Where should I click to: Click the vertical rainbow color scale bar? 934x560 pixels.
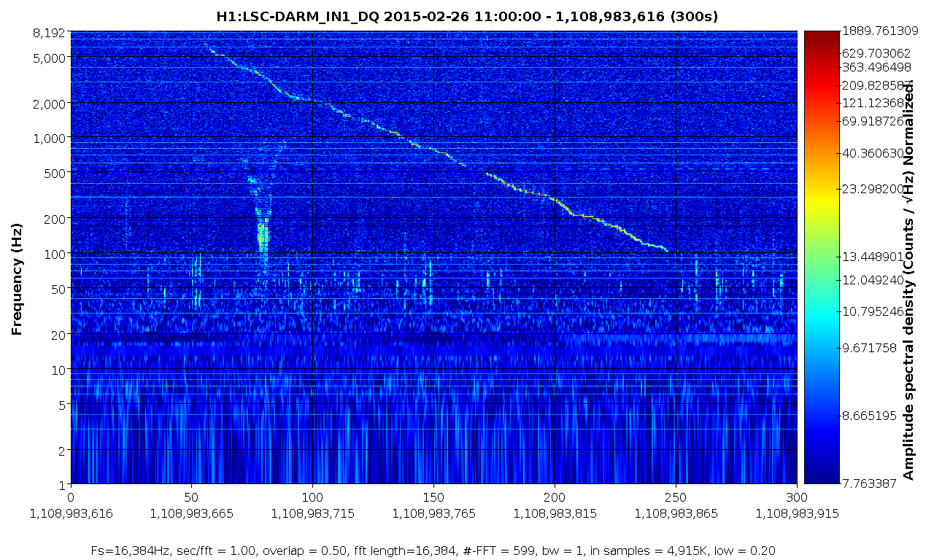tap(822, 257)
